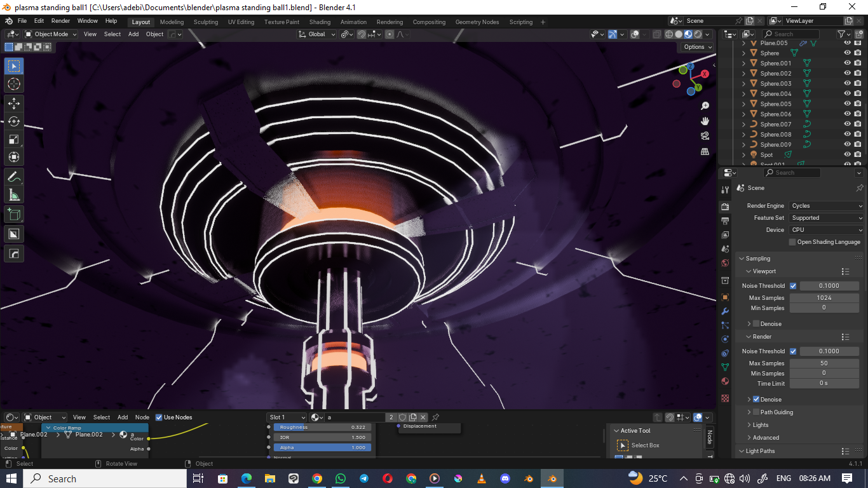The image size is (868, 488).
Task: Select the Annotate tool
Action: (14, 177)
